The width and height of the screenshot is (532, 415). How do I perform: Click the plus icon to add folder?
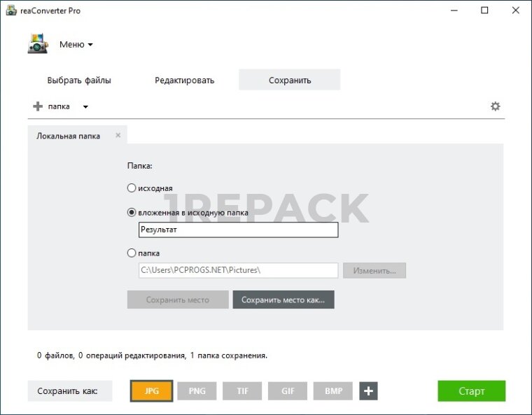pyautogui.click(x=38, y=106)
